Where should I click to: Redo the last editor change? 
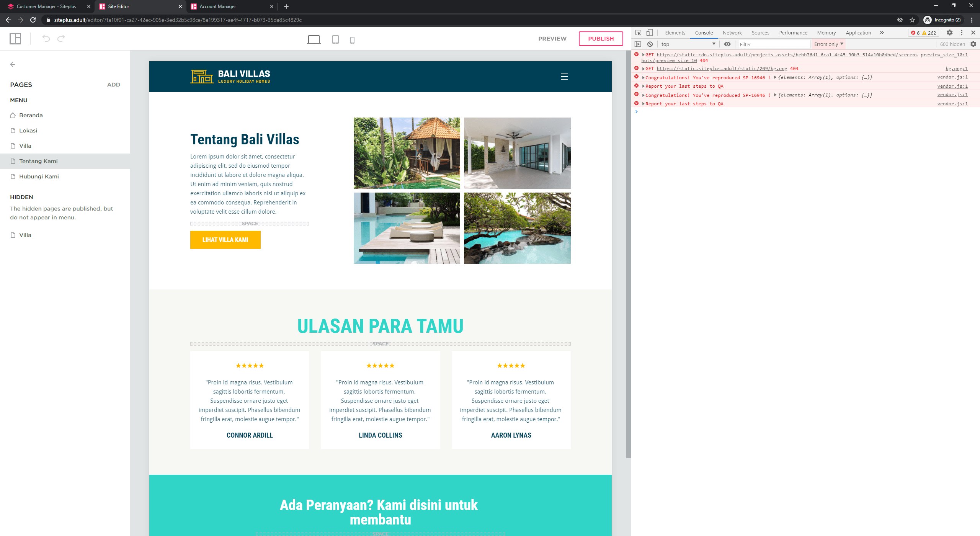pyautogui.click(x=61, y=38)
